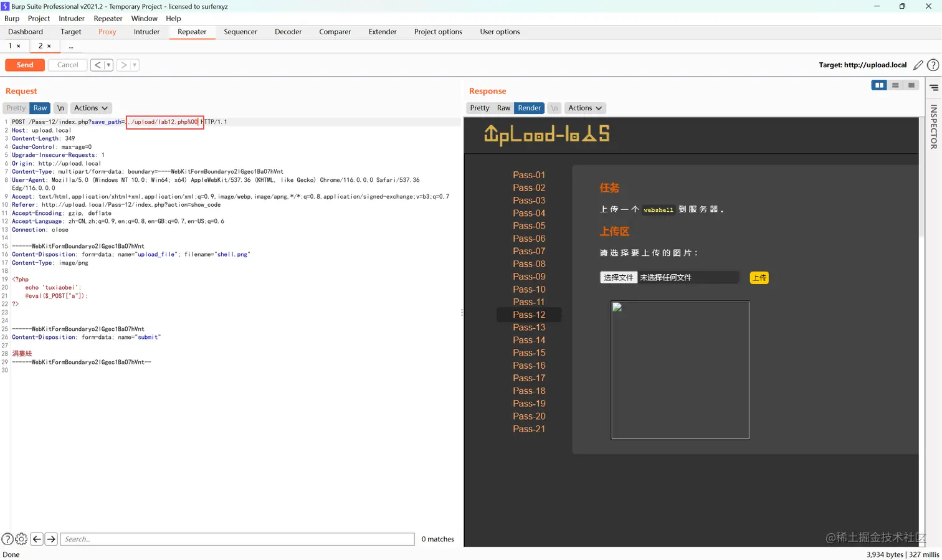Image resolution: width=942 pixels, height=560 pixels.
Task: Open search settings gear icon
Action: tap(21, 539)
